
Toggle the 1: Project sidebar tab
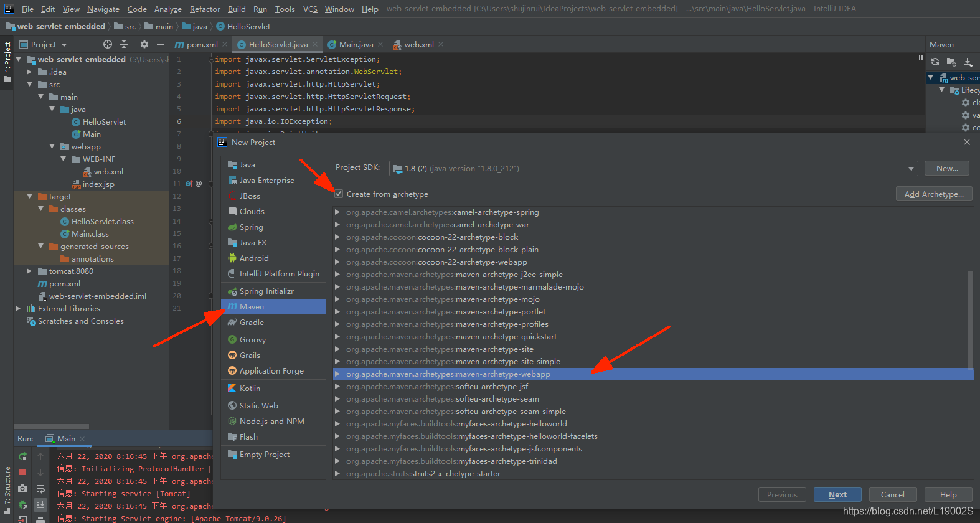pyautogui.click(x=7, y=61)
